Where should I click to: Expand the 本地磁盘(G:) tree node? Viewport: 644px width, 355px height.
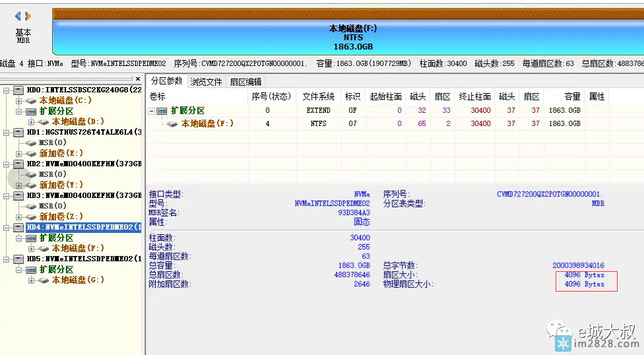(32, 280)
